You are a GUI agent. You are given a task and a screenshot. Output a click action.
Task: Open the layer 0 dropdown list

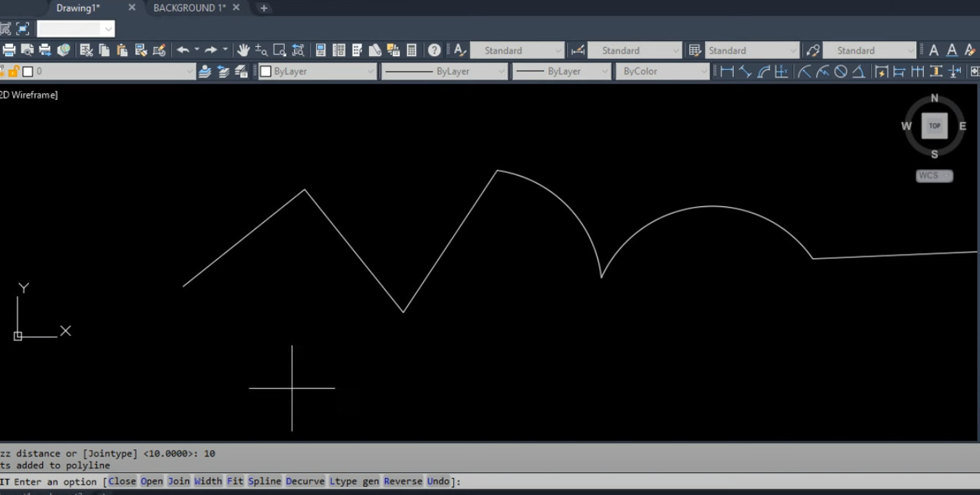(x=190, y=71)
